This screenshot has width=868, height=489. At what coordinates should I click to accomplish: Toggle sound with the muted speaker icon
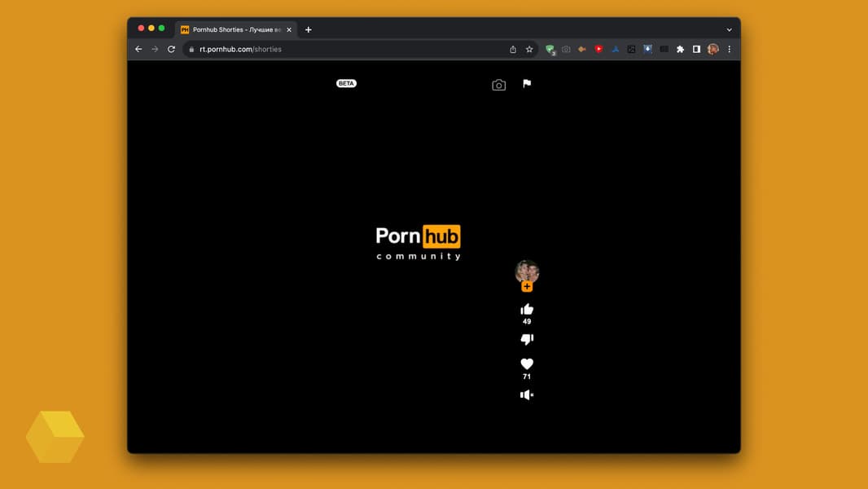(527, 394)
